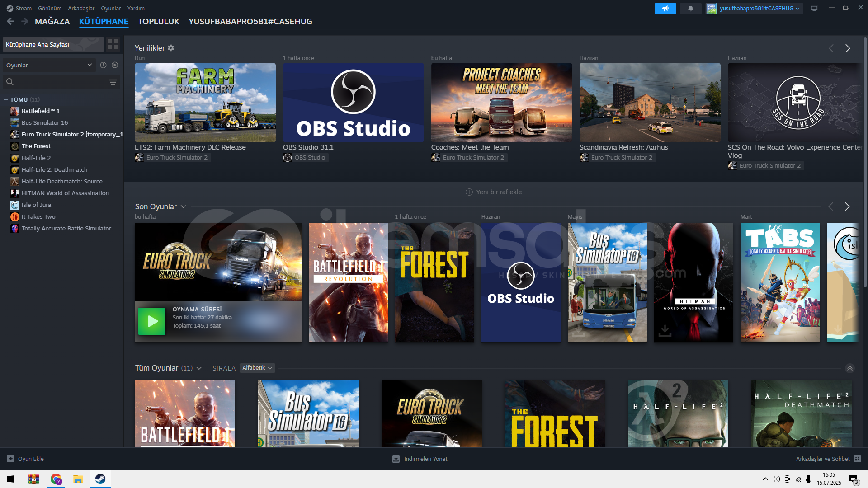Open OBS Studio tag under OBS Studio 31.1
The height and width of the screenshot is (488, 868).
click(306, 157)
